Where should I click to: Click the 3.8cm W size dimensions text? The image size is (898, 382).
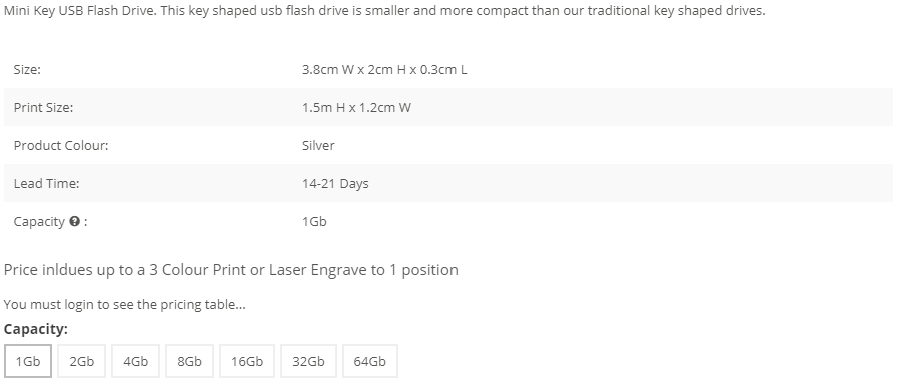pos(384,70)
